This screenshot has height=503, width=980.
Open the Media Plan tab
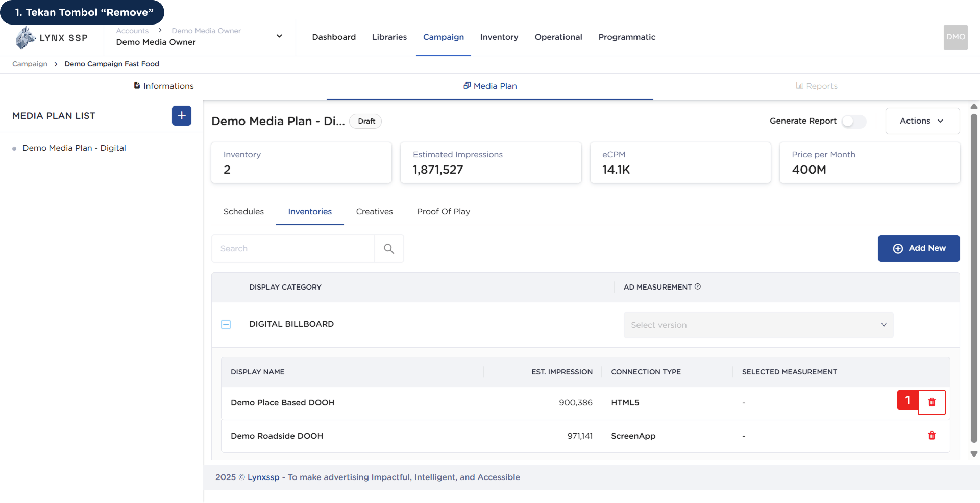[490, 86]
